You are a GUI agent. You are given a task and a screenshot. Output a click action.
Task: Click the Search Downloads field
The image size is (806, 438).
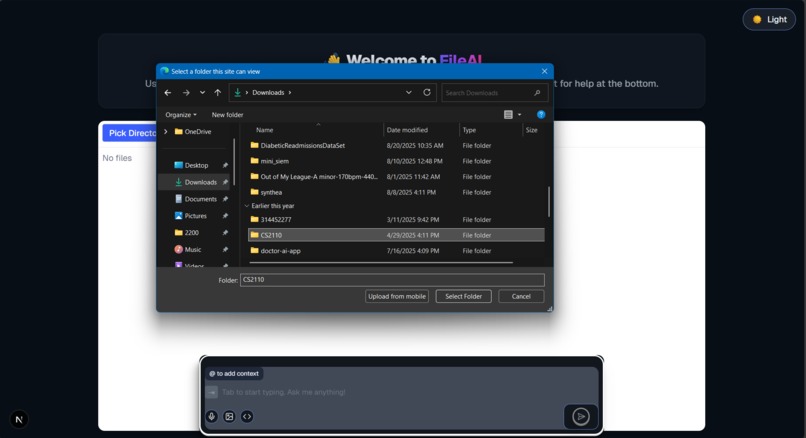[494, 93]
